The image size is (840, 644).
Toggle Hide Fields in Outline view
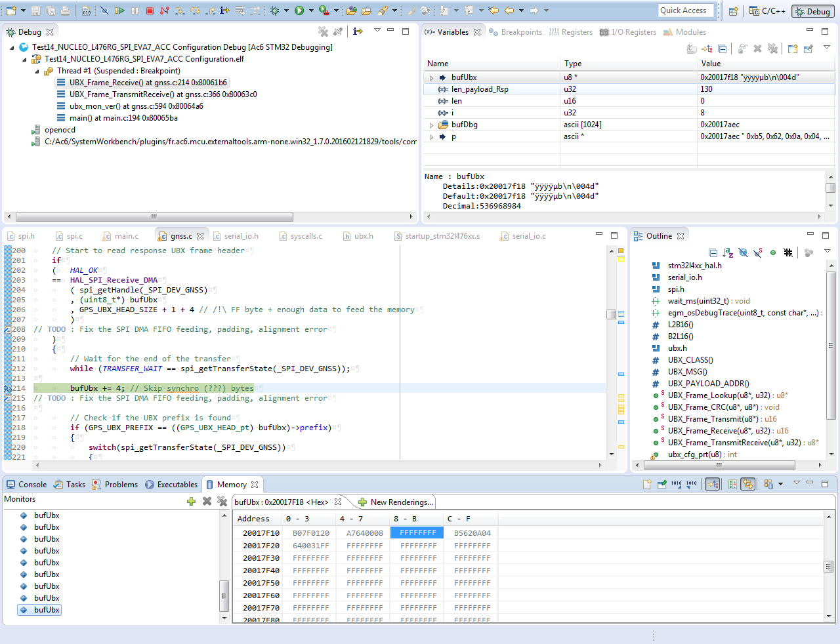743,252
